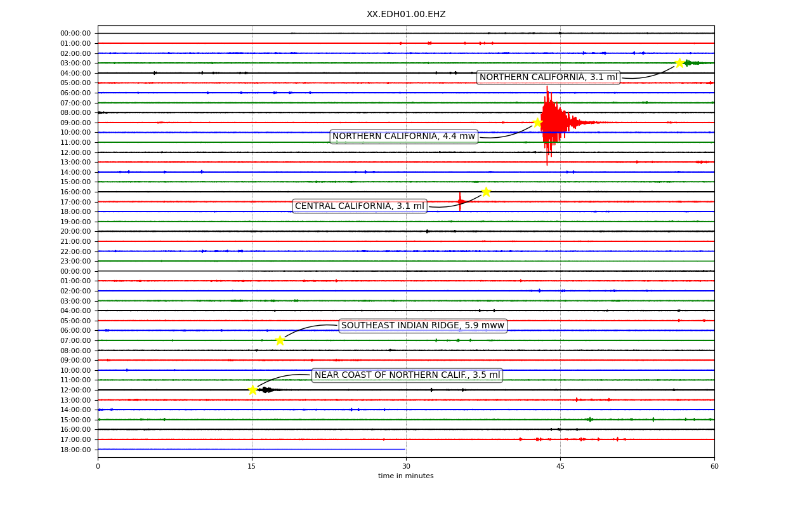
Task: Click the NORTHERN CALIFORNIA, 4.4 mw annotation box
Action: coord(403,137)
